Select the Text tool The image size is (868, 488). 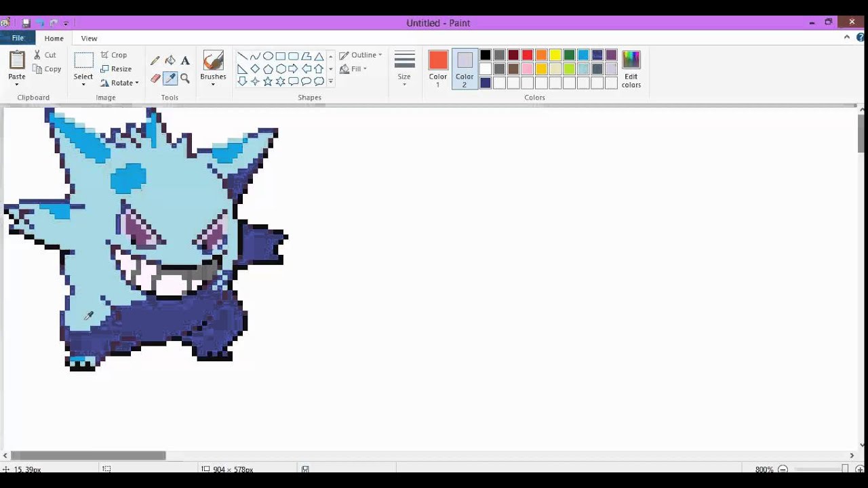[185, 61]
